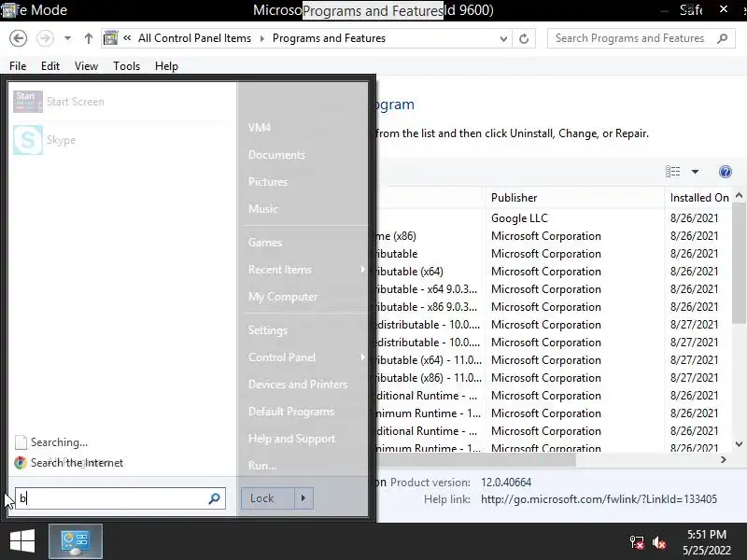Open the go.microsoft.com help link
This screenshot has width=747, height=560.
tap(599, 499)
